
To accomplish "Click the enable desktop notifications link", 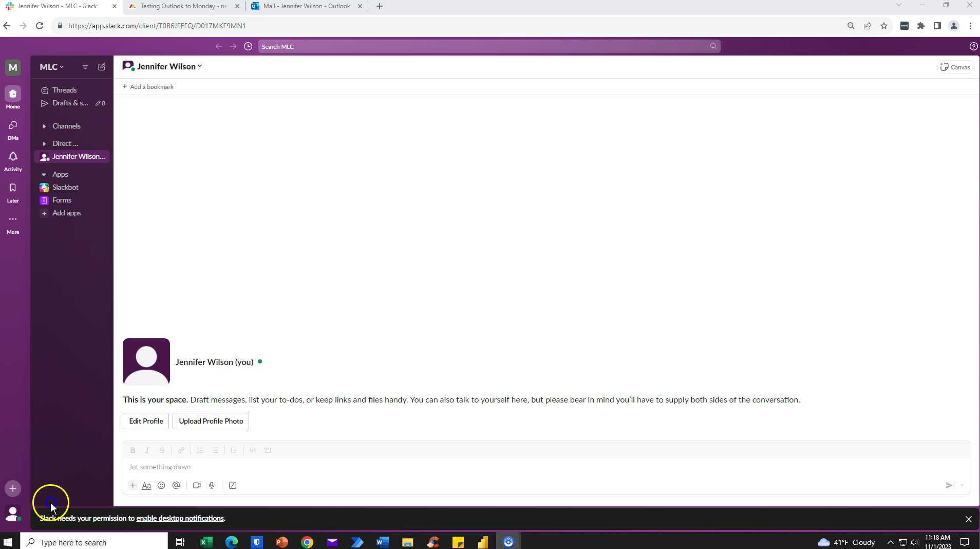I will click(x=179, y=518).
